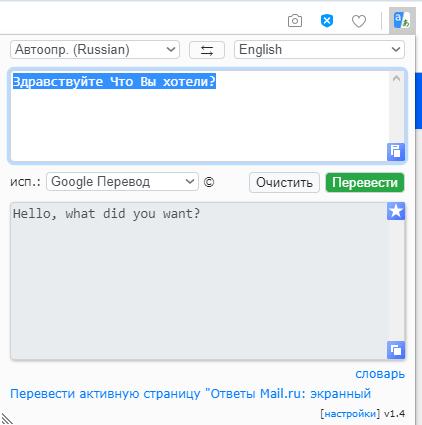Open the словарь link
Image resolution: width=422 pixels, height=425 pixels.
coord(380,374)
